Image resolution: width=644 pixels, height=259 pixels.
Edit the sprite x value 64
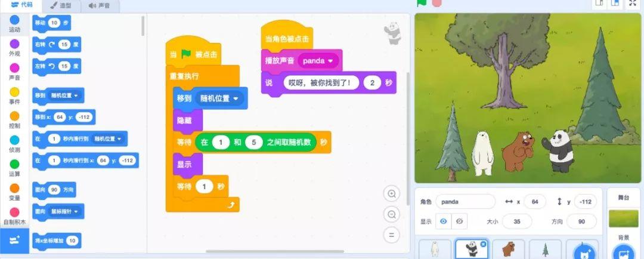(x=535, y=202)
